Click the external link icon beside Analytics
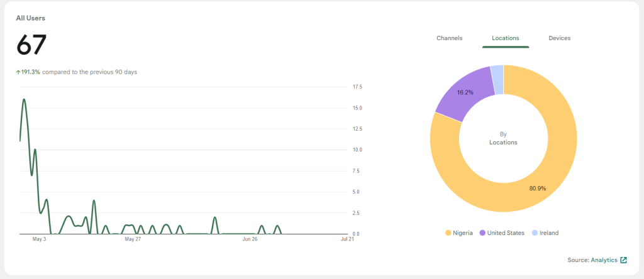 tap(623, 260)
